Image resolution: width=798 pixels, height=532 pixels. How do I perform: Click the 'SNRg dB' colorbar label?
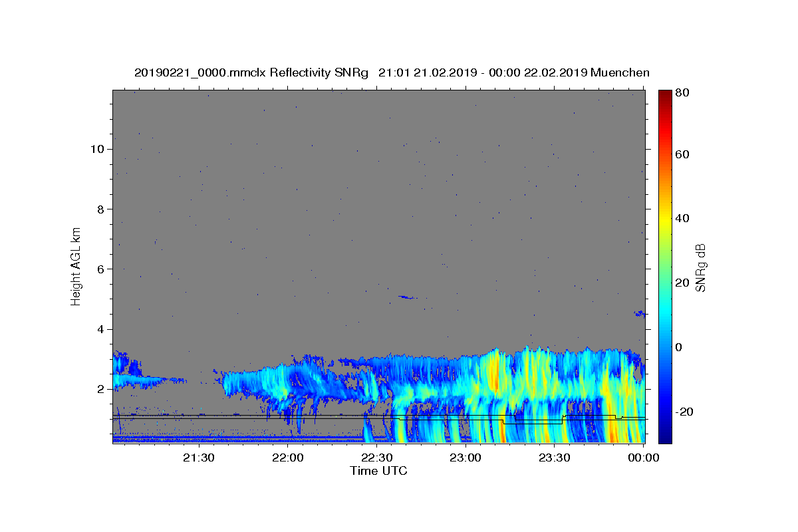[700, 267]
